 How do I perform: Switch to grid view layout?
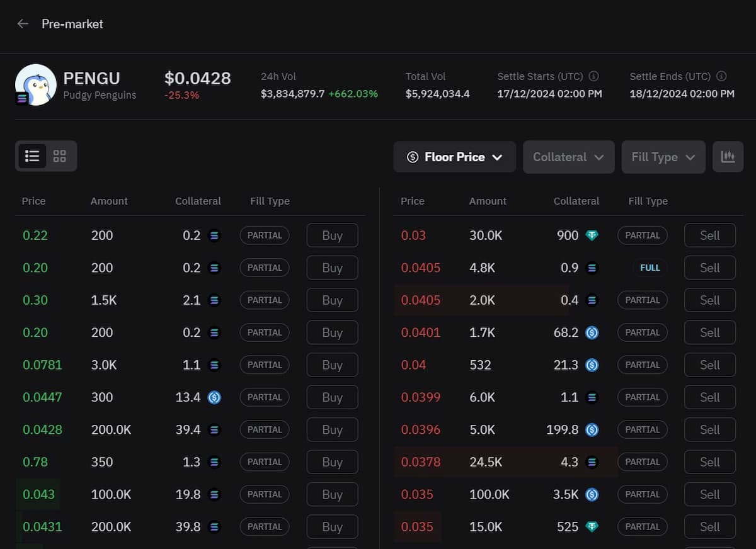tap(59, 156)
